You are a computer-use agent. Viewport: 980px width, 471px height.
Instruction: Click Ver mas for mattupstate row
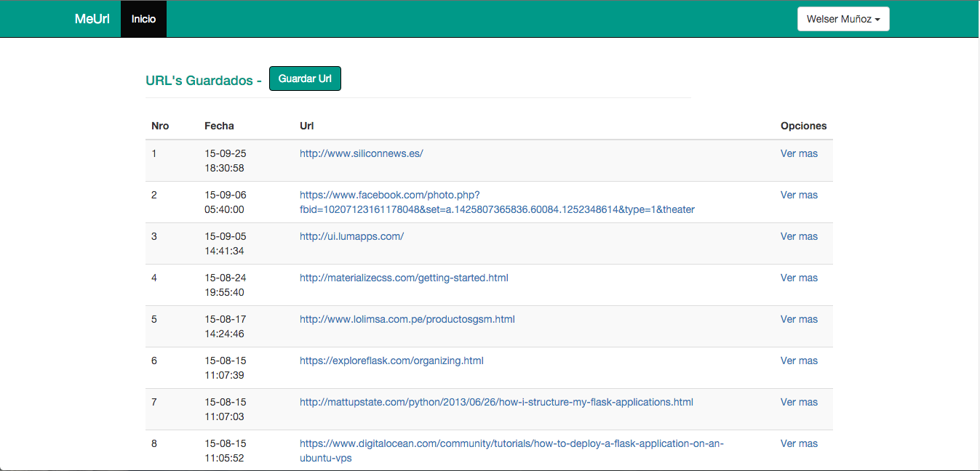tap(799, 402)
